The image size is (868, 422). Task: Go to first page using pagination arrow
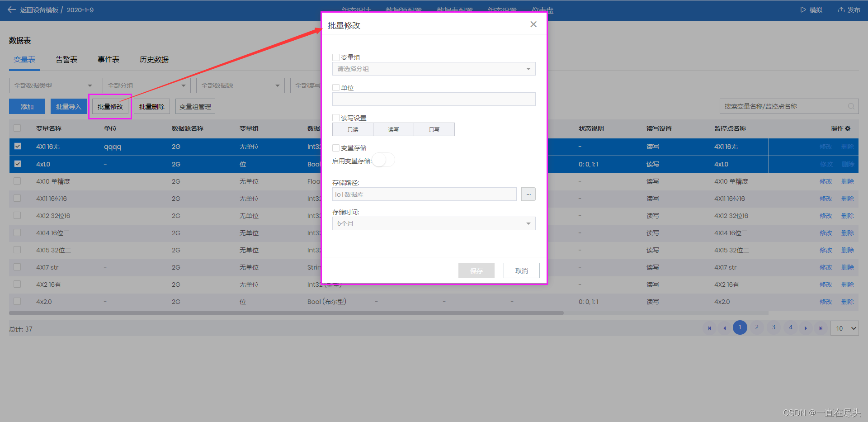point(709,328)
